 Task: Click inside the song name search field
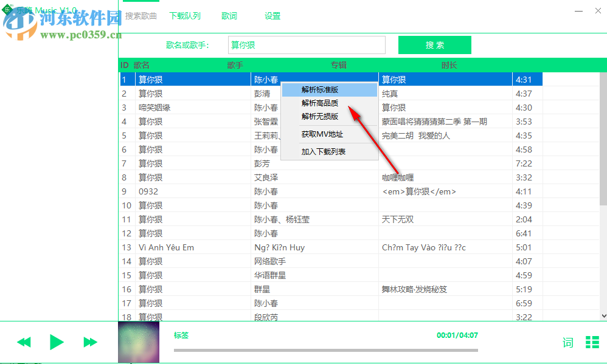pyautogui.click(x=306, y=45)
